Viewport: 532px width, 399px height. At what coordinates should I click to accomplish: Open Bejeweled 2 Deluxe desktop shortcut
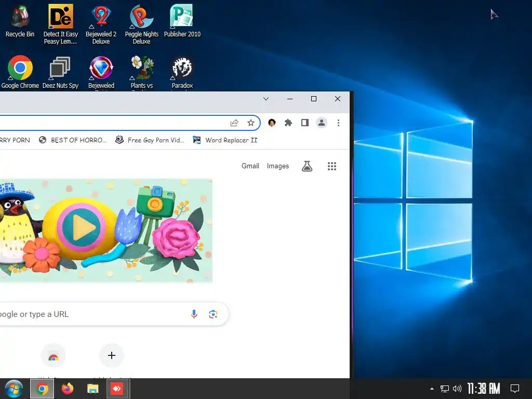[x=101, y=24]
